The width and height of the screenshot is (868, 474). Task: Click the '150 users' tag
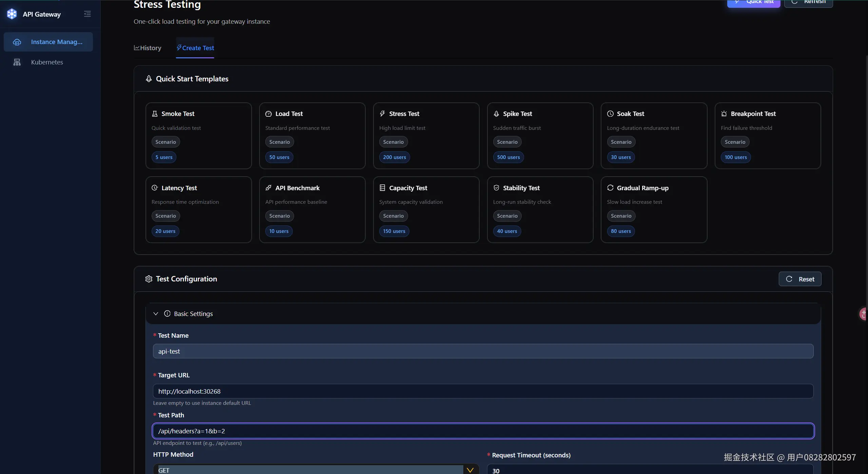pos(394,231)
